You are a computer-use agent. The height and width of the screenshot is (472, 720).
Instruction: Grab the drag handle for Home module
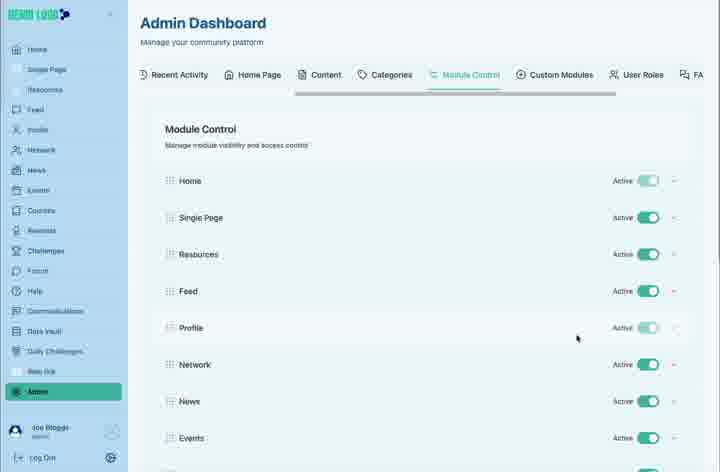click(170, 180)
